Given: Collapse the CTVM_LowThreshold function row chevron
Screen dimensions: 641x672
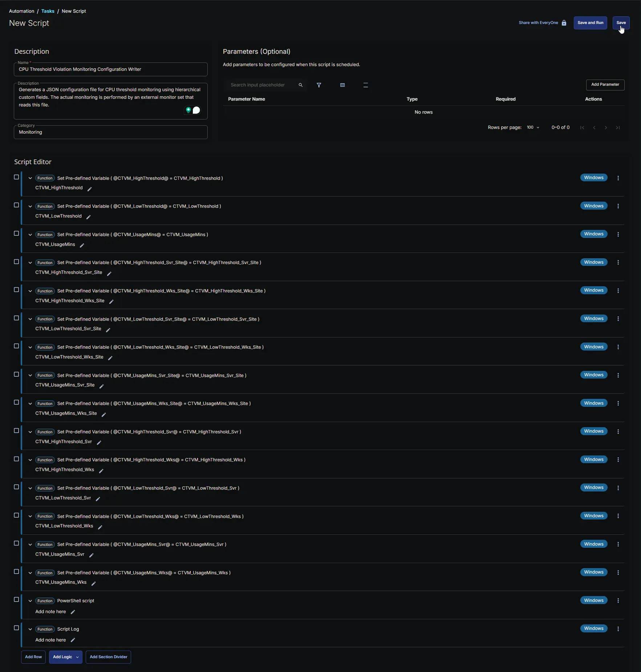Looking at the screenshot, I should 30,206.
